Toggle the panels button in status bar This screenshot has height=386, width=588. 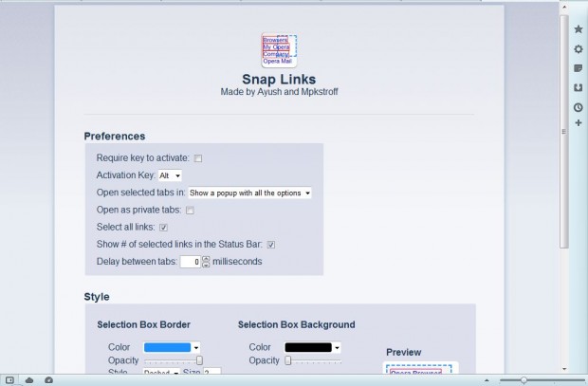(9, 380)
